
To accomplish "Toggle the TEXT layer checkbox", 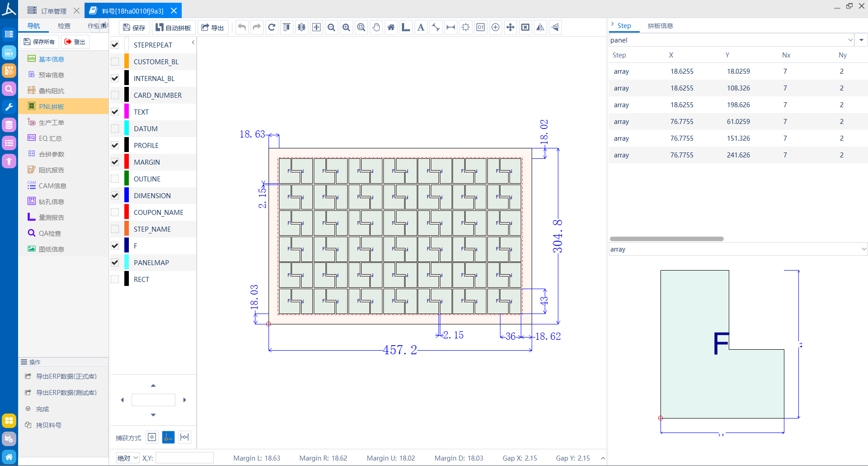I will [x=115, y=112].
